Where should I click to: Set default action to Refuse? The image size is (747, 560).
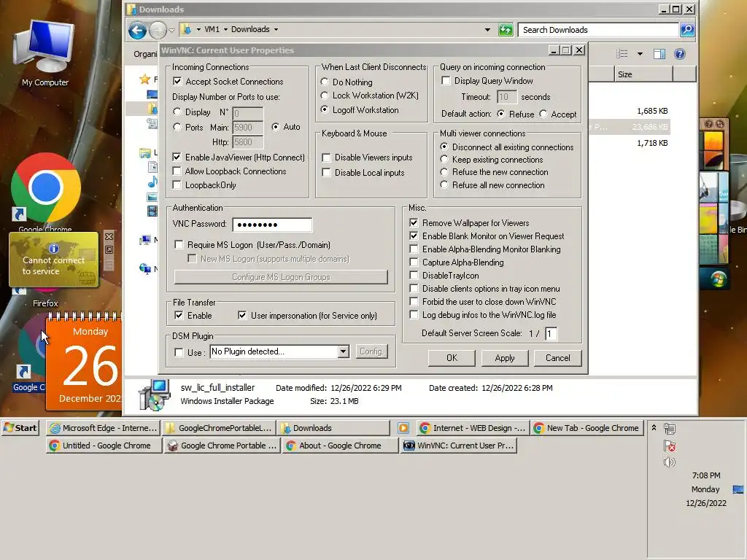[x=500, y=114]
